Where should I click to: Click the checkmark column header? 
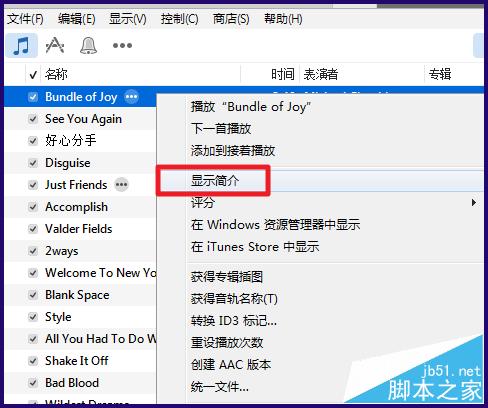pyautogui.click(x=33, y=74)
